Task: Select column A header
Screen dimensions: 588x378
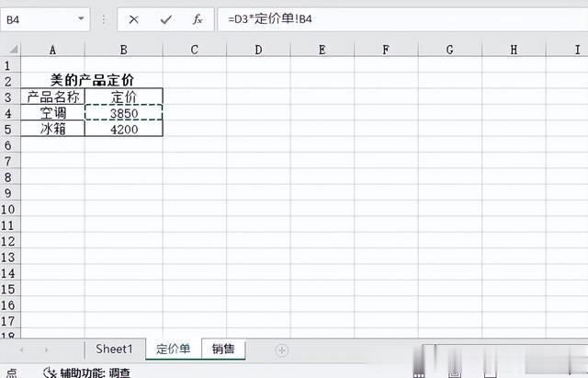Action: point(53,50)
